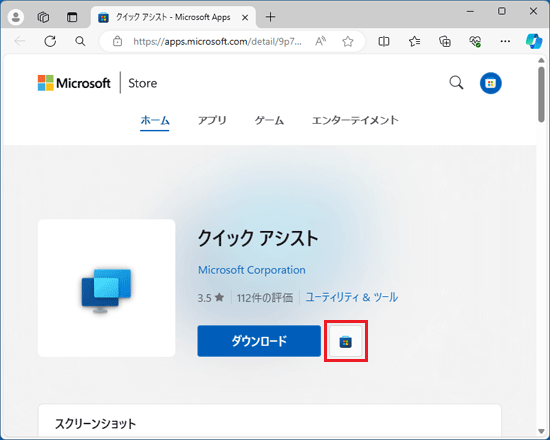Click the 3.5 star rating

tap(210, 298)
